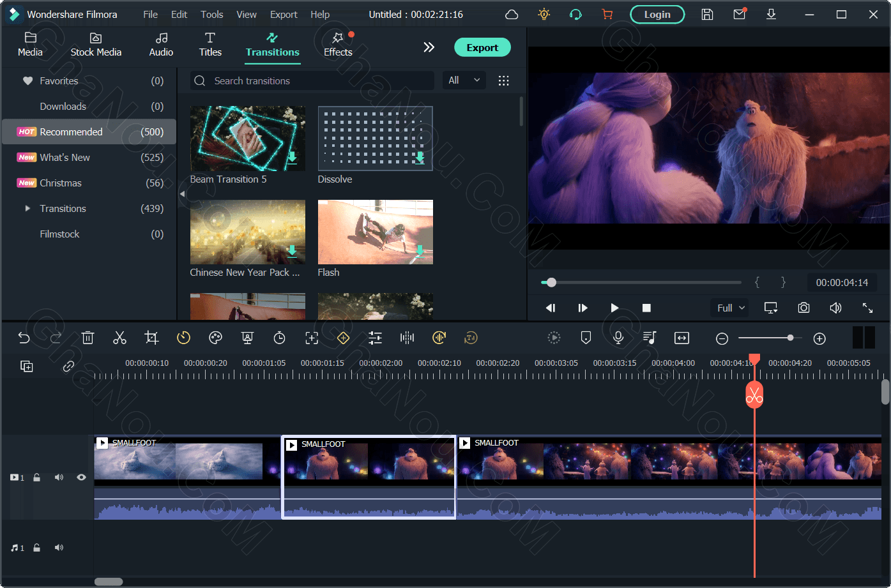
Task: Mute video track 1 audio
Action: [59, 478]
